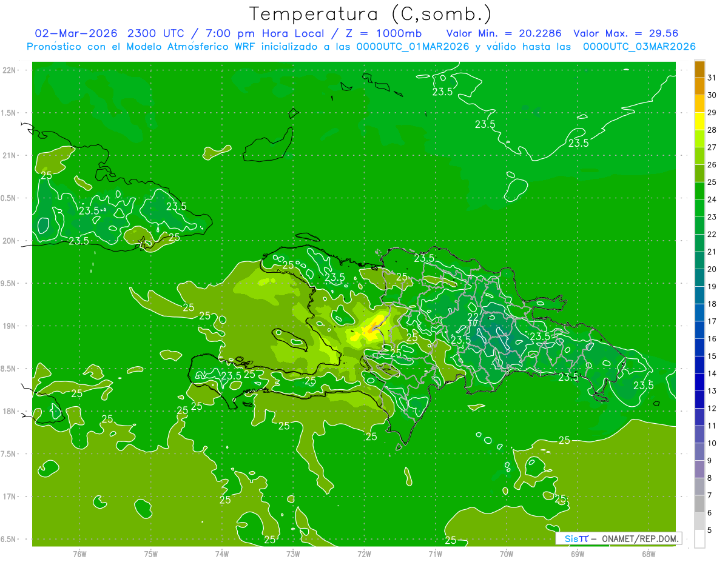Screen dimensions: 728x562
Task: Click the "73W" longitude axis label
Action: click(293, 554)
